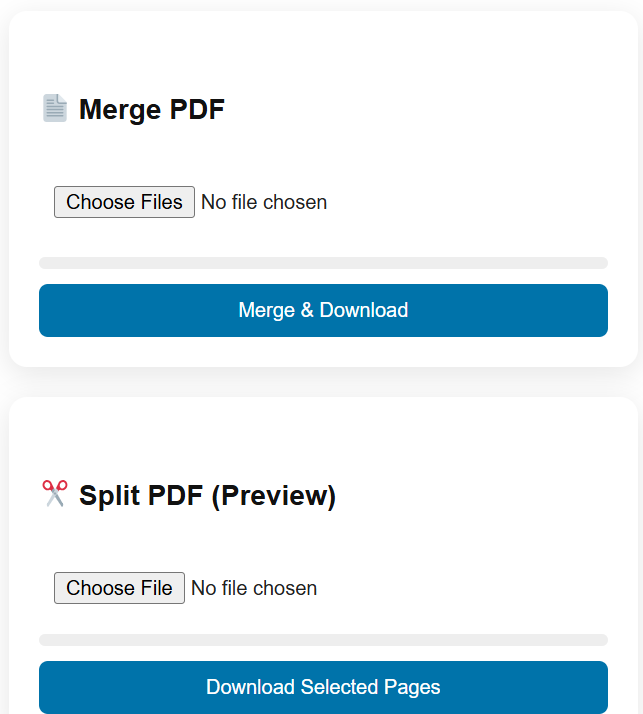This screenshot has height=714, width=643.
Task: Click 'No file chosen' text under Split PDF
Action: (x=254, y=588)
